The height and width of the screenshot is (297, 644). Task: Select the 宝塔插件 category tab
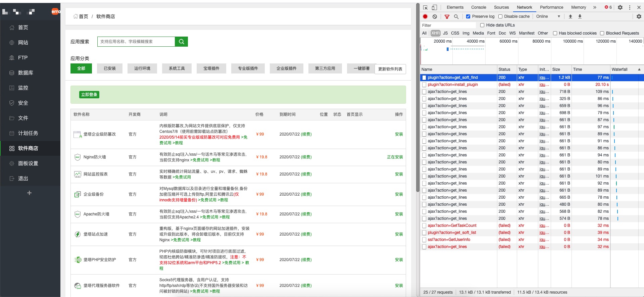pyautogui.click(x=211, y=68)
